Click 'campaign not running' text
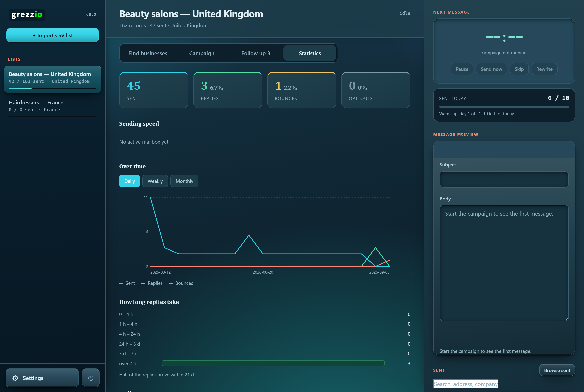 coord(504,53)
